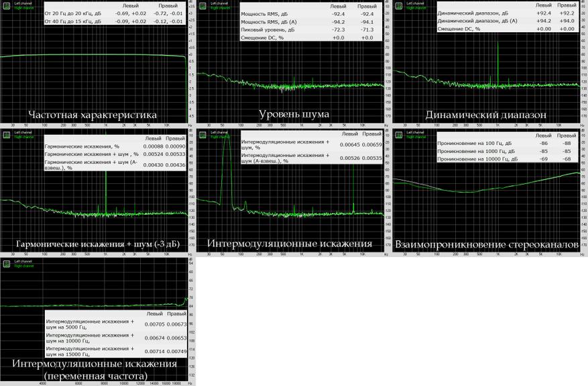
Task: Click the 'Частотная характеристика' graph title
Action: coord(93,115)
